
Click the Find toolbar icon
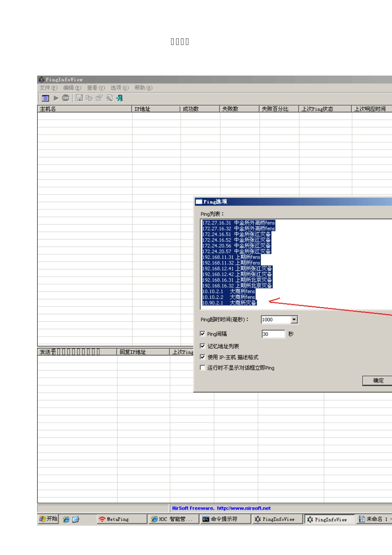point(109,98)
